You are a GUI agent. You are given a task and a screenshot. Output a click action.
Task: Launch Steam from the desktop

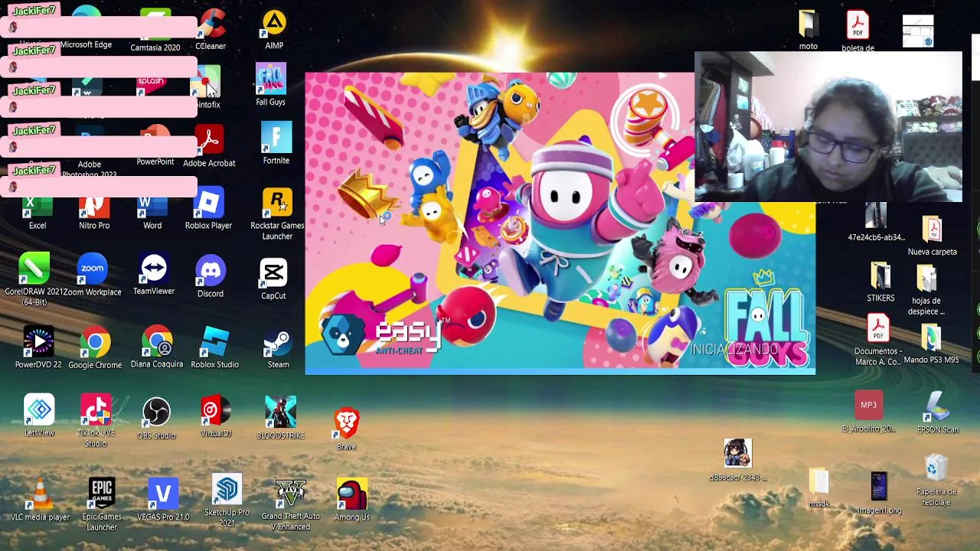click(278, 349)
